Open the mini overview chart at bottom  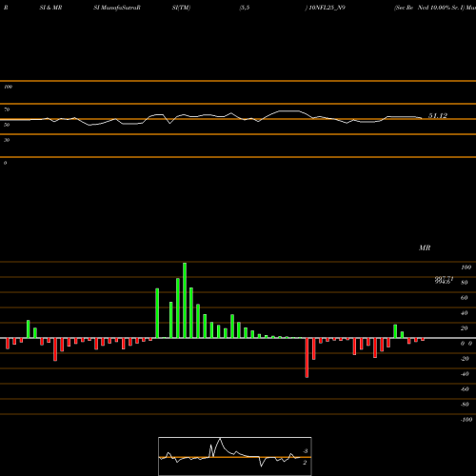click(235, 456)
